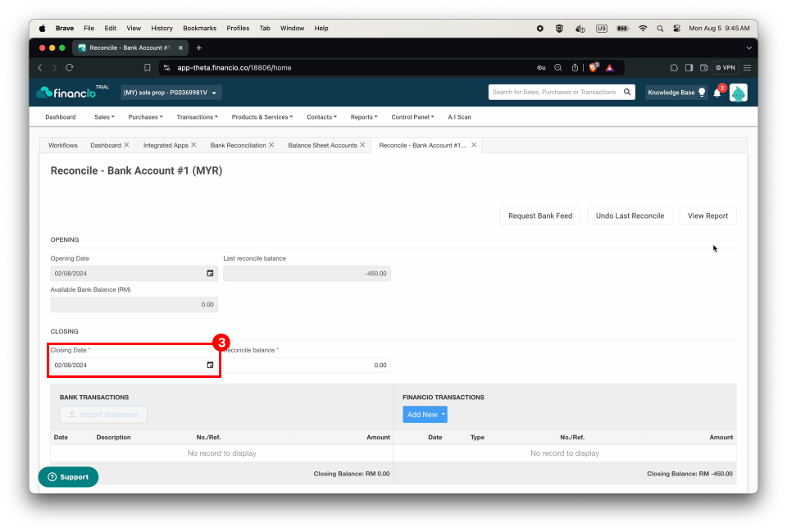Open the Reports navigation menu
The width and height of the screenshot is (787, 532).
pyautogui.click(x=364, y=117)
